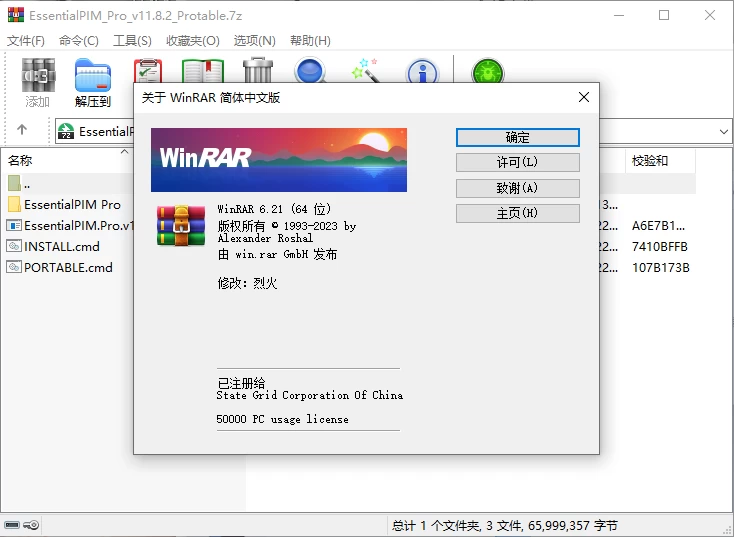The image size is (734, 537).
Task: Click the '修改: 烈火' text
Action: tap(247, 283)
